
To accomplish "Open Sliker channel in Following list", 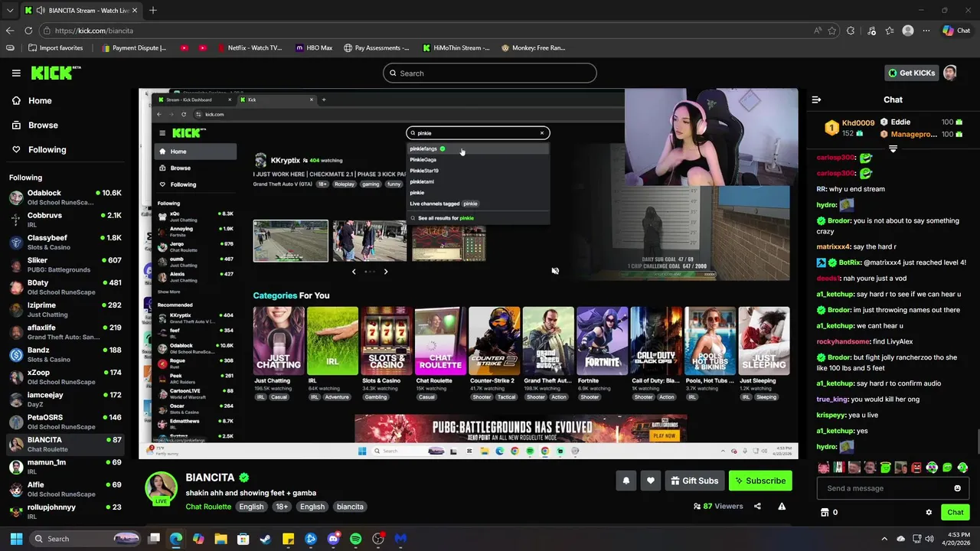I will click(65, 265).
